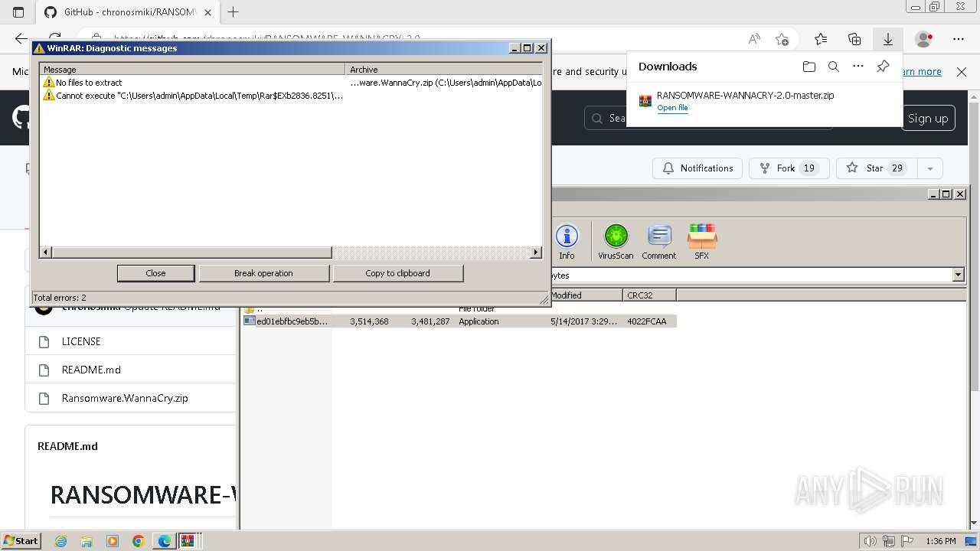Open README.md file in repo list
980x551 pixels.
91,370
